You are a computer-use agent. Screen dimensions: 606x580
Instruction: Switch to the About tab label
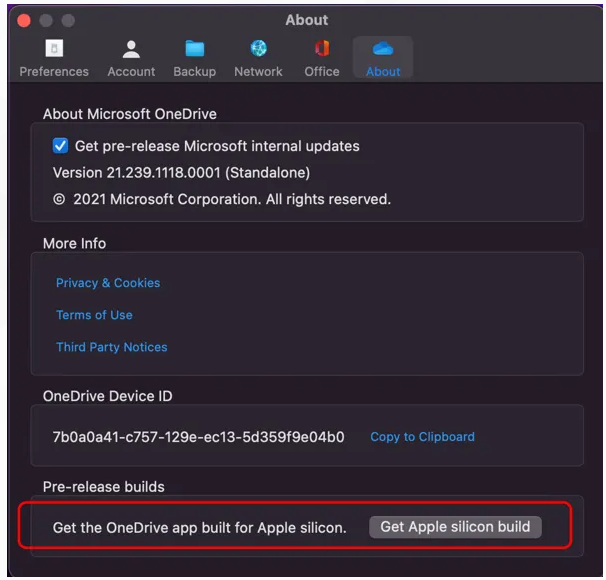pyautogui.click(x=383, y=71)
